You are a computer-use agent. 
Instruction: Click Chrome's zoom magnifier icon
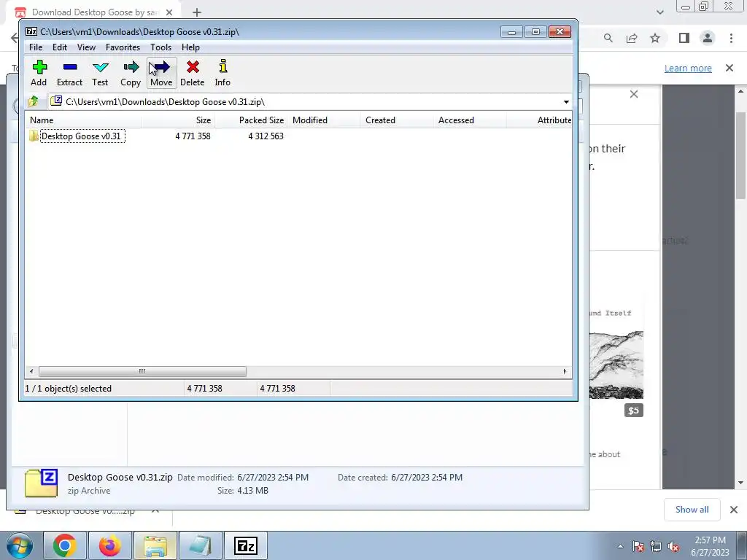pyautogui.click(x=608, y=38)
